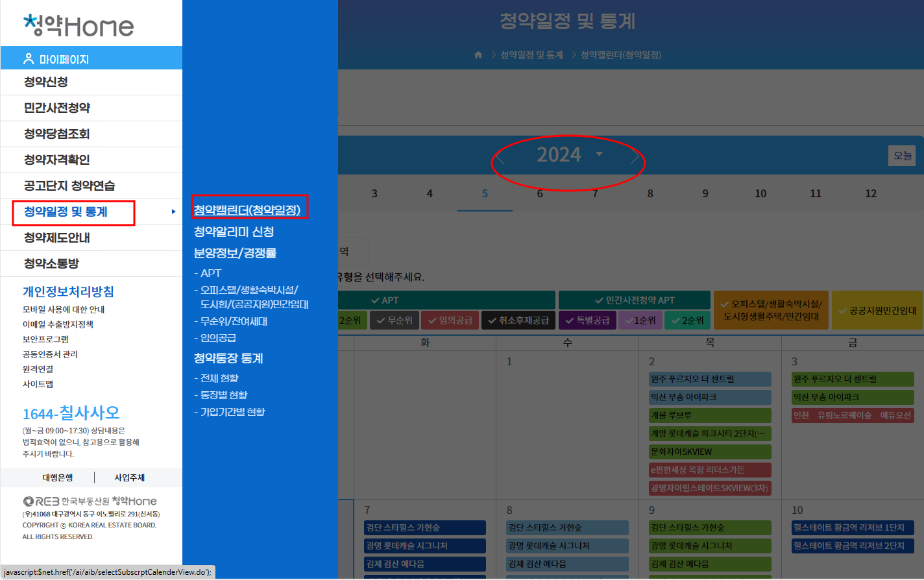Enable the 1순위 filter
Viewport: 924px width, 580px height.
point(640,320)
